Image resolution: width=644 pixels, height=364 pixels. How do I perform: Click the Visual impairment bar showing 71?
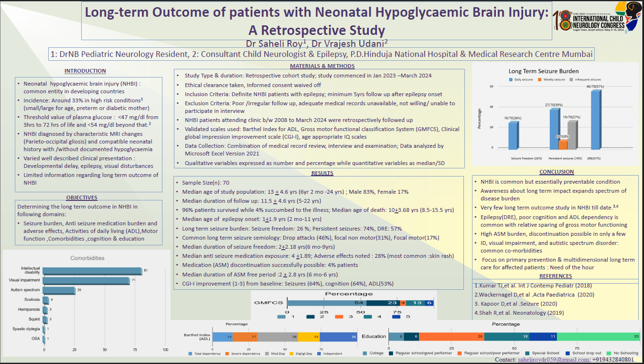[86, 280]
